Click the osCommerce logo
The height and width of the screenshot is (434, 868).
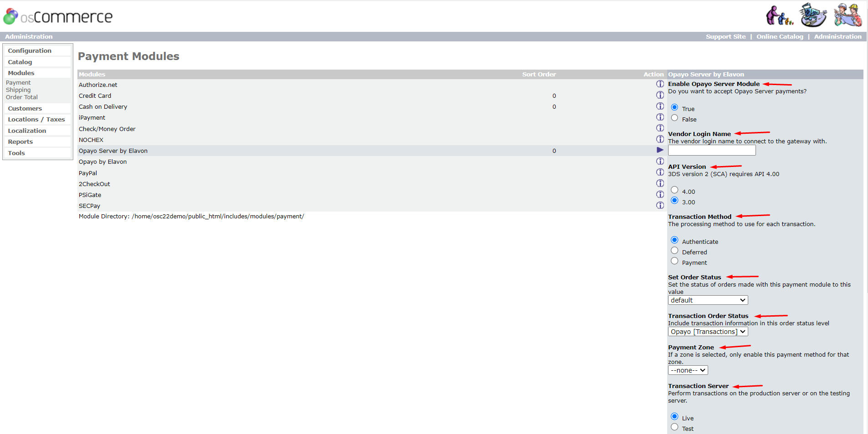(58, 16)
